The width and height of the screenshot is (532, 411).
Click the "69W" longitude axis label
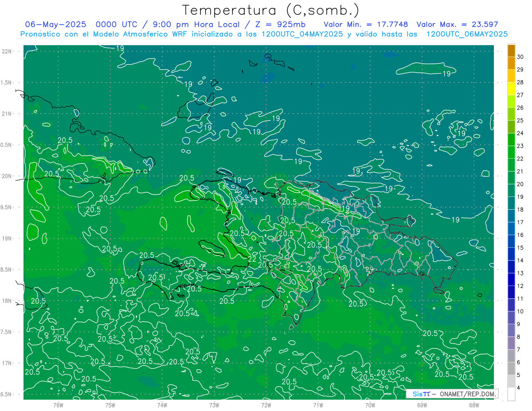click(422, 405)
